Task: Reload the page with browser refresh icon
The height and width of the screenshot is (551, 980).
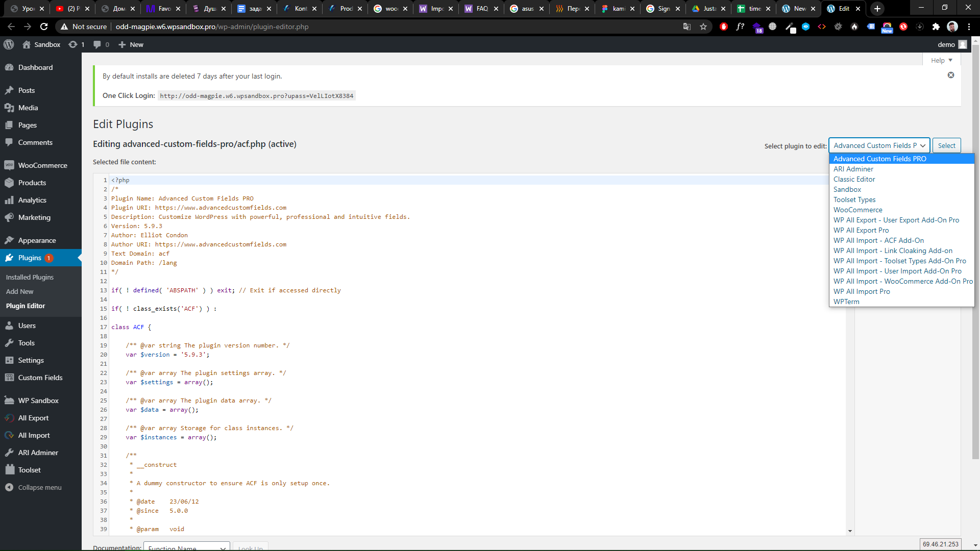Action: pyautogui.click(x=44, y=27)
